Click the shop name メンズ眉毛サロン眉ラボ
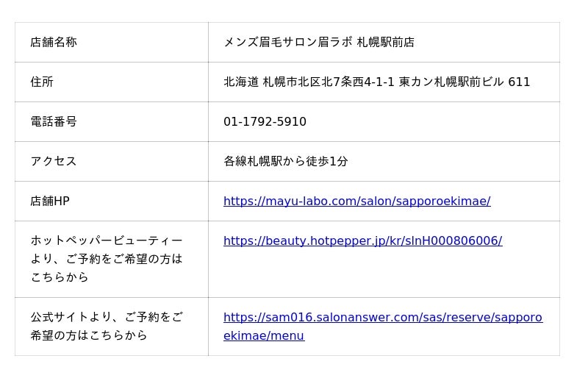Image resolution: width=588 pixels, height=378 pixels. pos(288,42)
